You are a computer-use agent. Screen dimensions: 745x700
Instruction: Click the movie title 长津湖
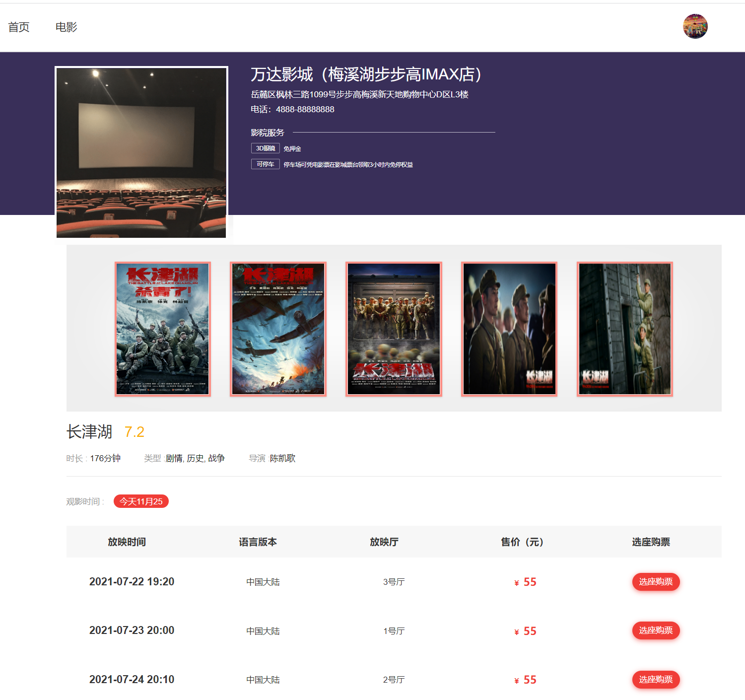click(89, 432)
